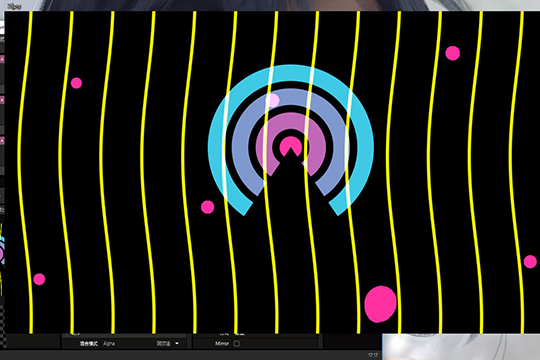Click the pink dot in the upper left area
Image resolution: width=540 pixels, height=360 pixels.
(x=76, y=83)
